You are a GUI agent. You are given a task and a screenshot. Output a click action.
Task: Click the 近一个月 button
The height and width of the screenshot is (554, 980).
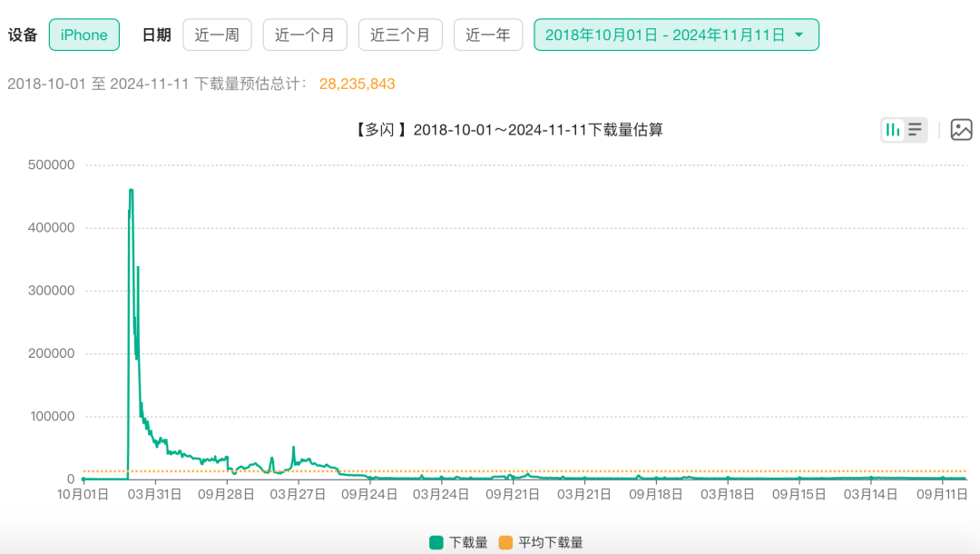[305, 35]
